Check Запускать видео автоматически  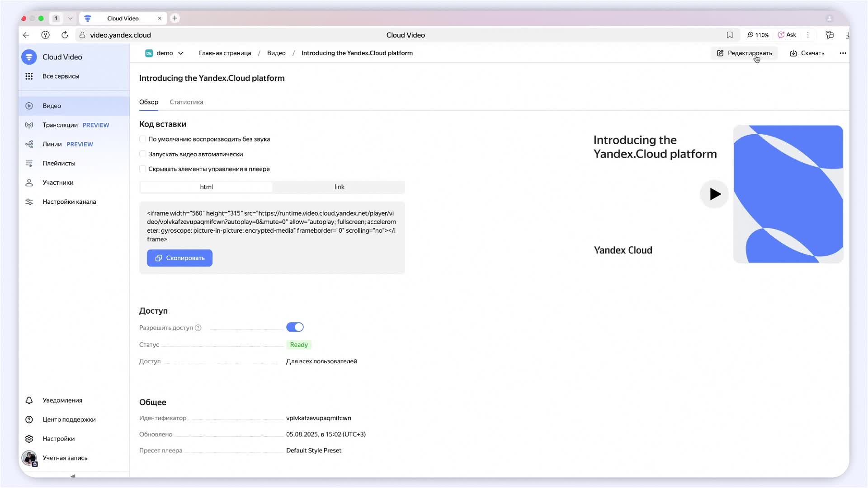click(143, 154)
